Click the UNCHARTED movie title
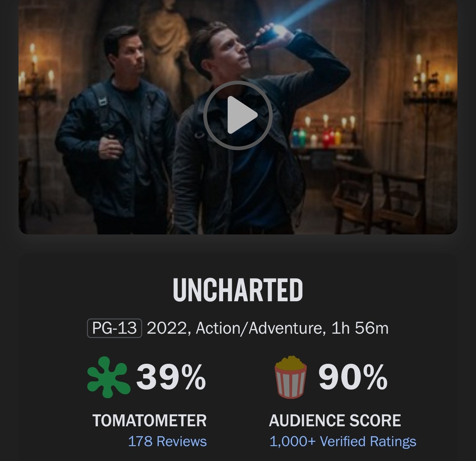Image resolution: width=476 pixels, height=461 pixels. [x=238, y=290]
